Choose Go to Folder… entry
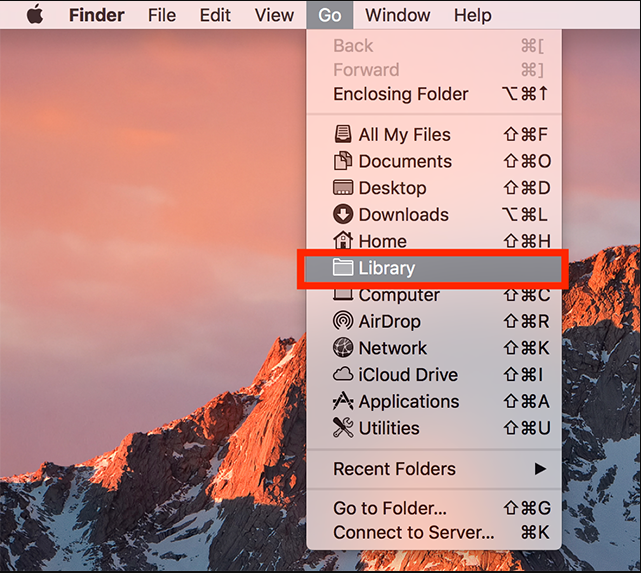The height and width of the screenshot is (573, 641). pyautogui.click(x=434, y=508)
